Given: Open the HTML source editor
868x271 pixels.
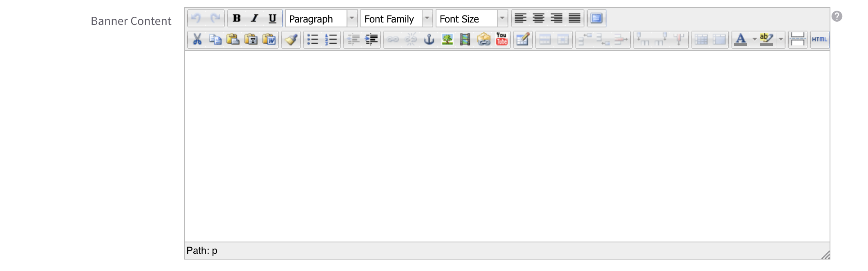Looking at the screenshot, I should coord(819,40).
